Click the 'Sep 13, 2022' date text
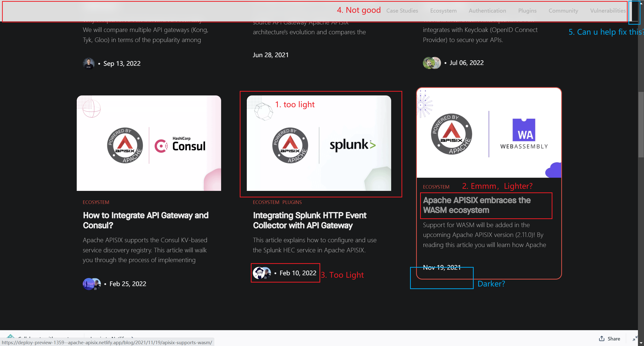Screen dimensions: 644x346 (122, 63)
